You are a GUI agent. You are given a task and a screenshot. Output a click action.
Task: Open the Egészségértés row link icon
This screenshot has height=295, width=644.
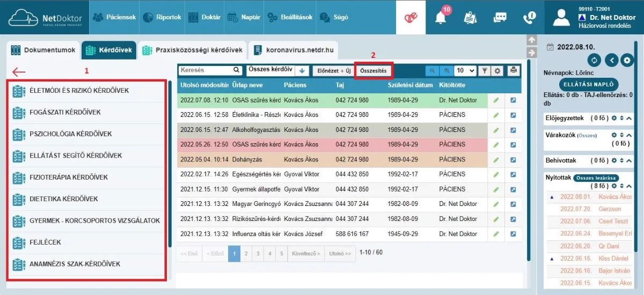tap(513, 174)
